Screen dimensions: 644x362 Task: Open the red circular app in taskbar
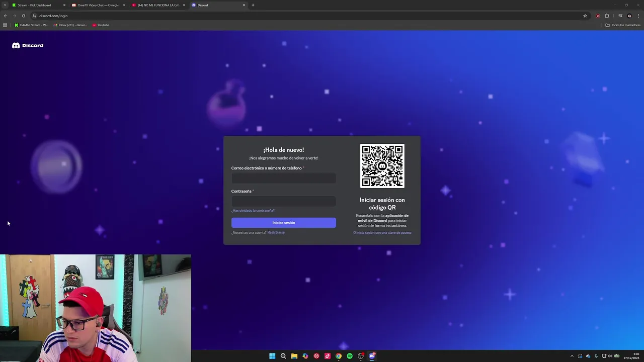316,356
